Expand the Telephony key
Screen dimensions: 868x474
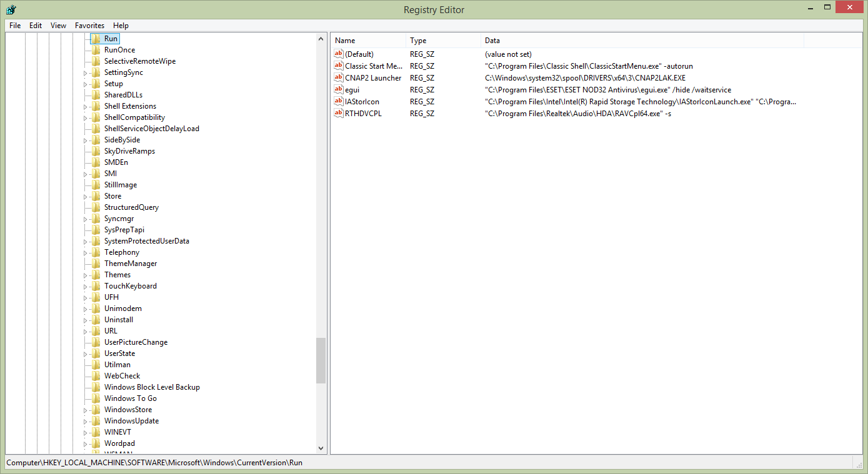86,253
